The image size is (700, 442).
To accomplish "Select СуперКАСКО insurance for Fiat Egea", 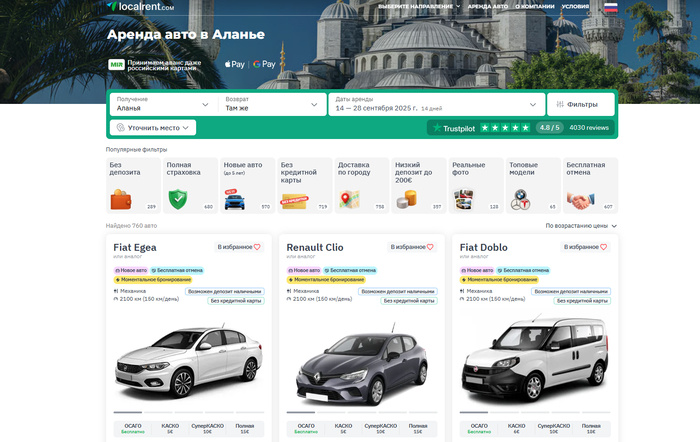I will click(x=208, y=429).
